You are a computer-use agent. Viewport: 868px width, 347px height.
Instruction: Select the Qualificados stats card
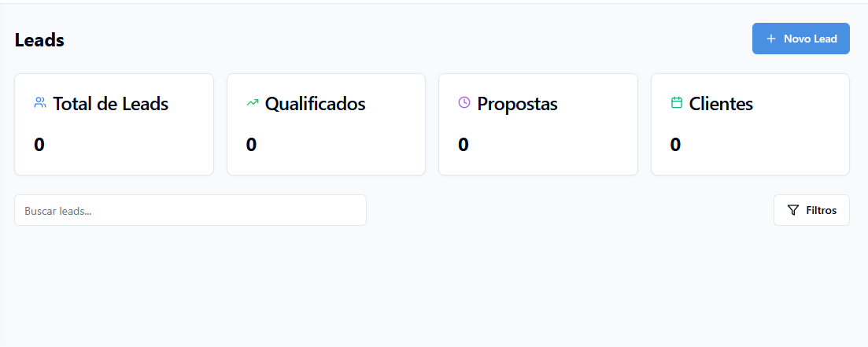[326, 124]
